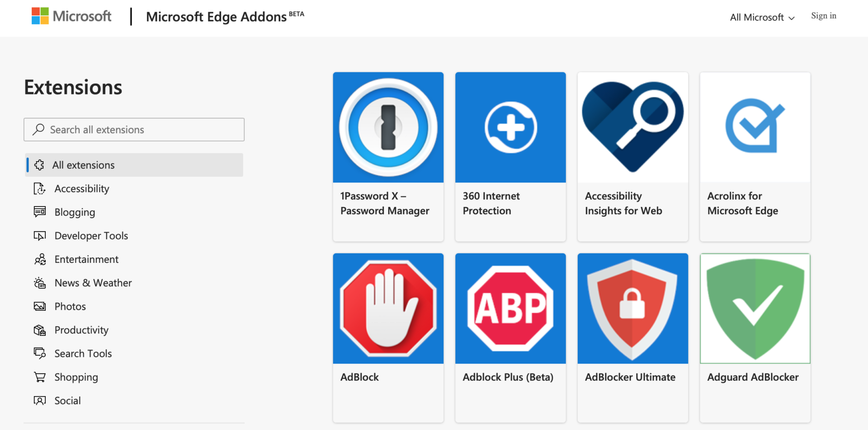Select the Blogging category
Viewport: 868px width, 430px height.
(x=134, y=212)
